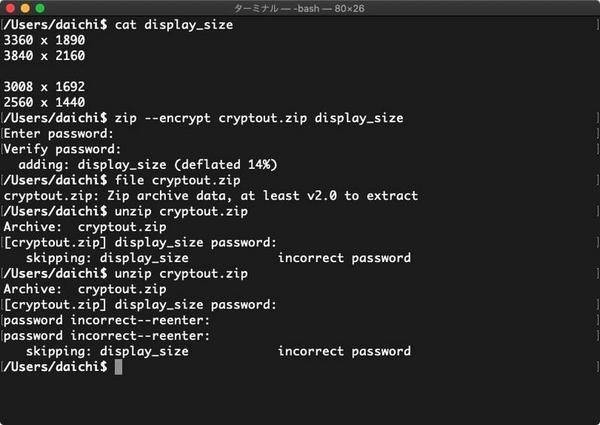600x425 pixels.
Task: Click the '3360 x 1890' output line
Action: pos(44,40)
